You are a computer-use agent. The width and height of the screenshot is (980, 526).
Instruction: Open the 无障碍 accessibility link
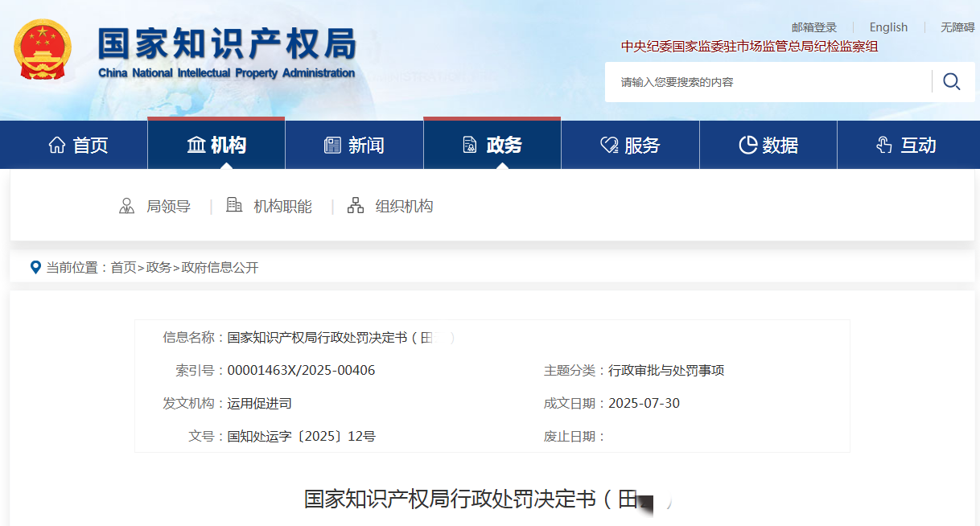click(957, 27)
